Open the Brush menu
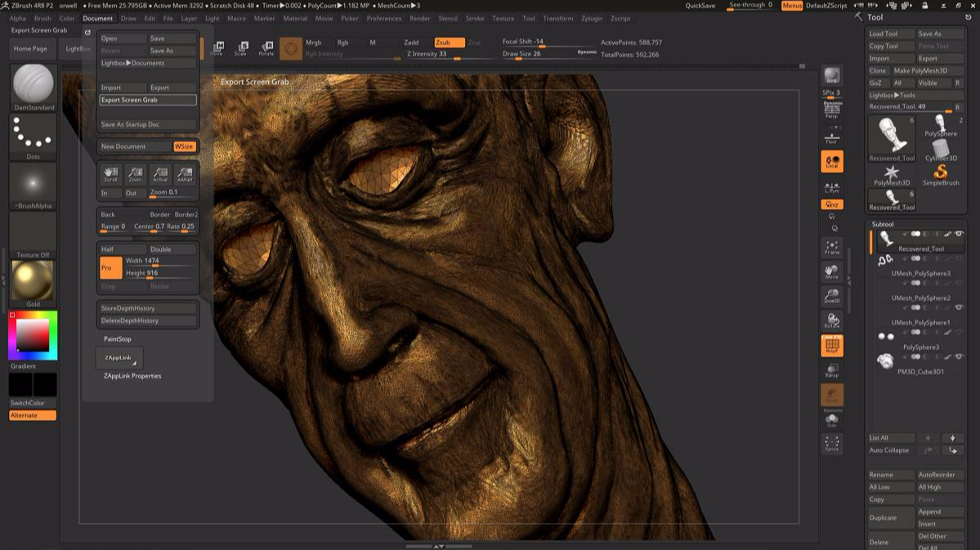 [43, 18]
